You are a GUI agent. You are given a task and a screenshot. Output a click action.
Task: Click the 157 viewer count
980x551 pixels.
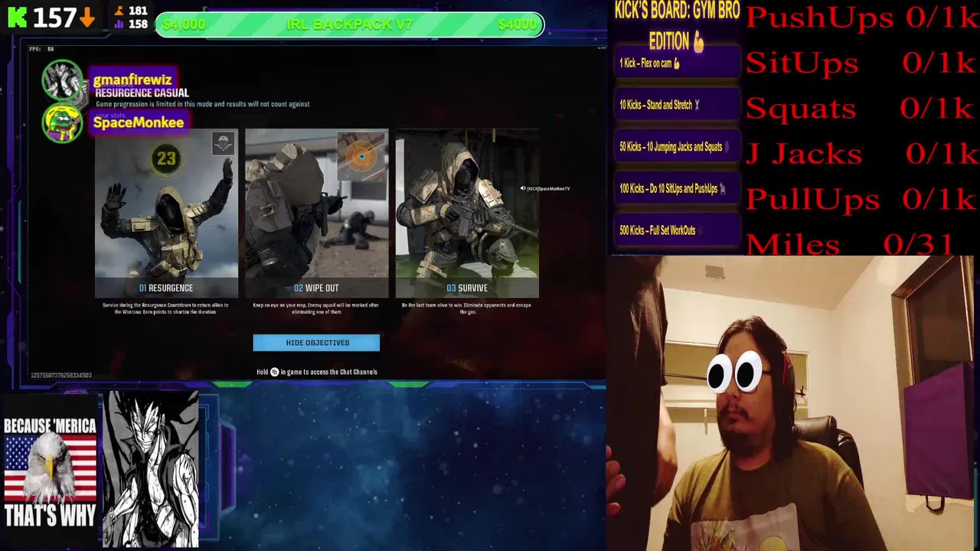click(x=54, y=18)
